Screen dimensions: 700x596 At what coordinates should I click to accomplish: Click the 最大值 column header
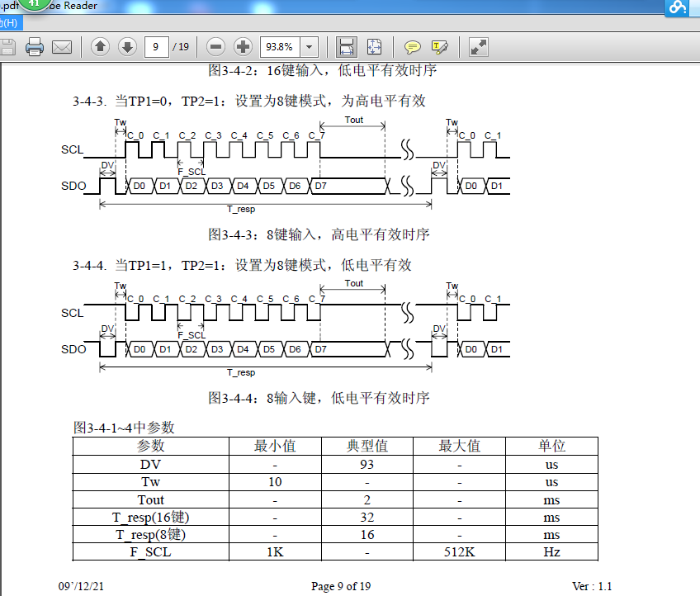(459, 446)
